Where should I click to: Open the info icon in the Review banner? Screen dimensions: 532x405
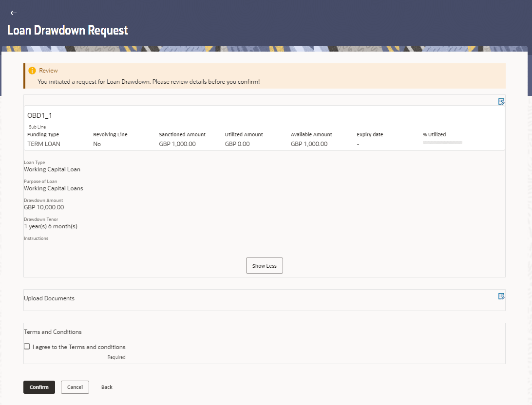[x=32, y=71]
